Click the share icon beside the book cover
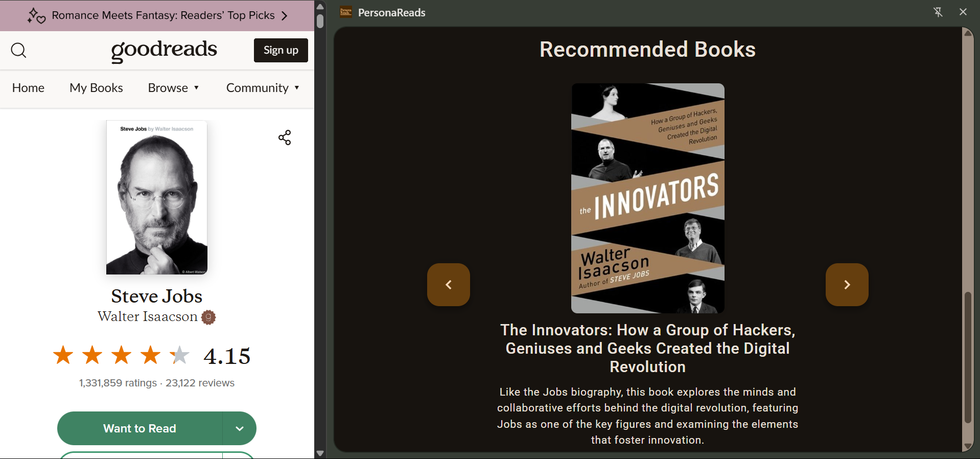 pyautogui.click(x=285, y=137)
